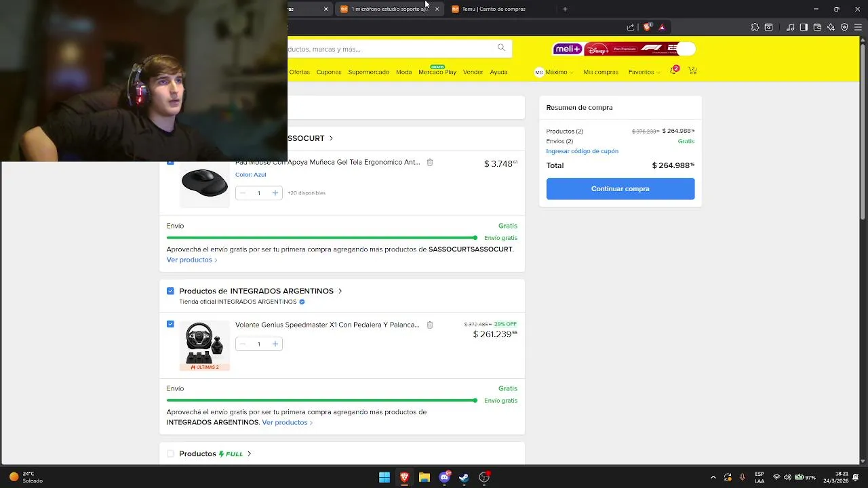Click Ingresar código de cupón link
Image resolution: width=868 pixels, height=488 pixels.
coord(582,151)
